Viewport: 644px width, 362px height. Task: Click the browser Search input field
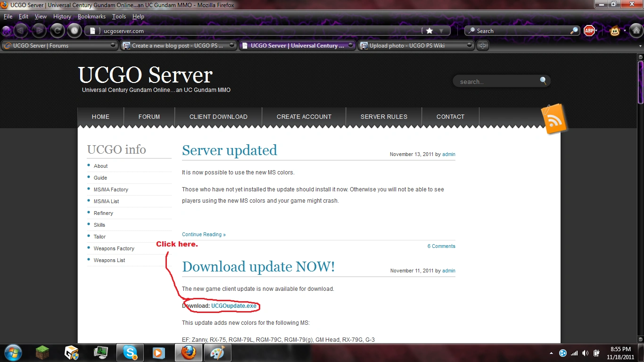tap(522, 31)
